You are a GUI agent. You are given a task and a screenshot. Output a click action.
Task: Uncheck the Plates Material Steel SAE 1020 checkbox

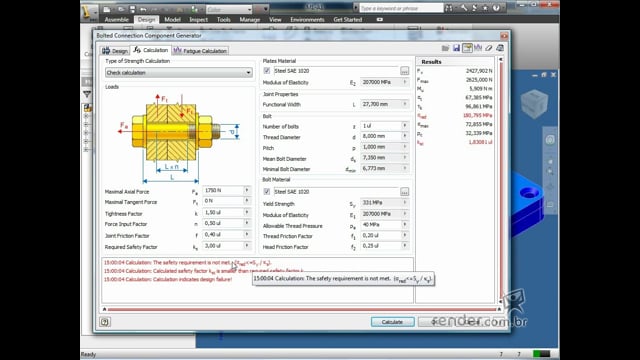pos(267,71)
